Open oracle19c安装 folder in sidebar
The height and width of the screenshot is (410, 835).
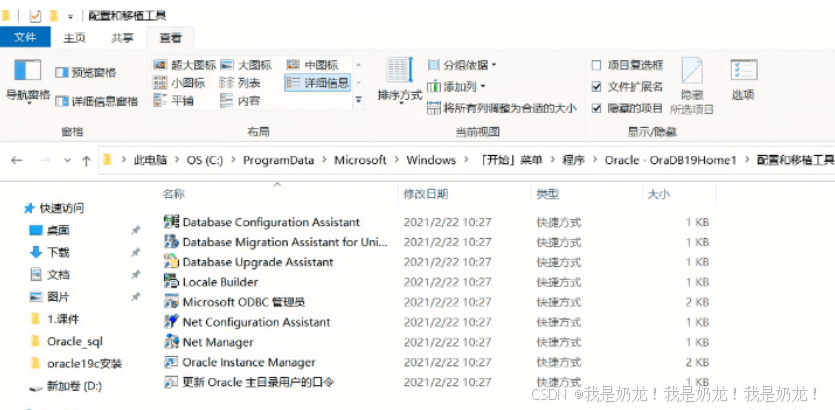click(x=84, y=364)
